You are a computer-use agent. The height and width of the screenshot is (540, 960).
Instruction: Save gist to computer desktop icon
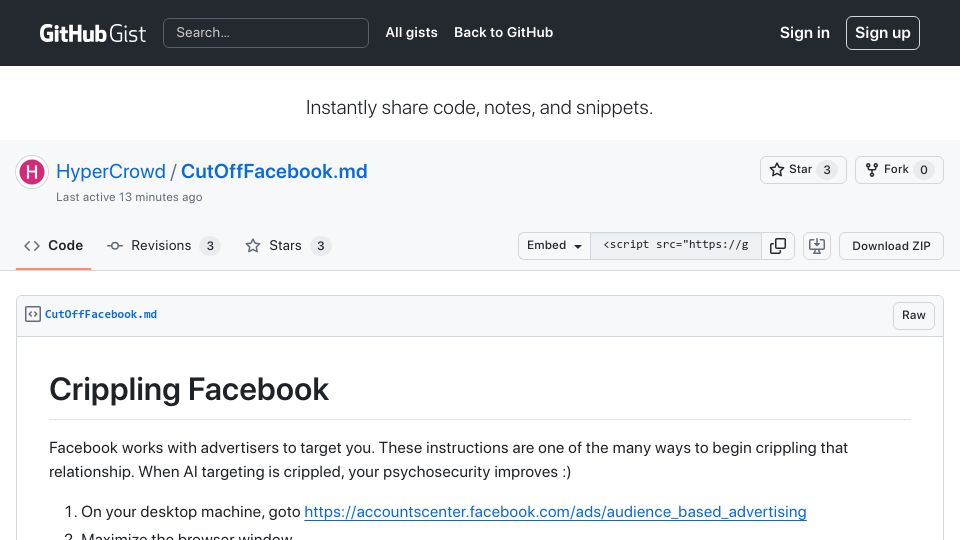click(817, 246)
